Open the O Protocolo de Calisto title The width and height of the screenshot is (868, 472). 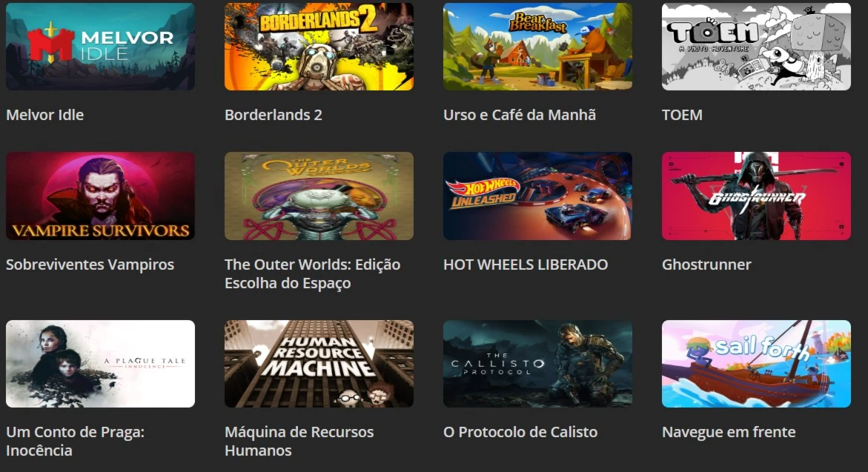click(x=520, y=432)
